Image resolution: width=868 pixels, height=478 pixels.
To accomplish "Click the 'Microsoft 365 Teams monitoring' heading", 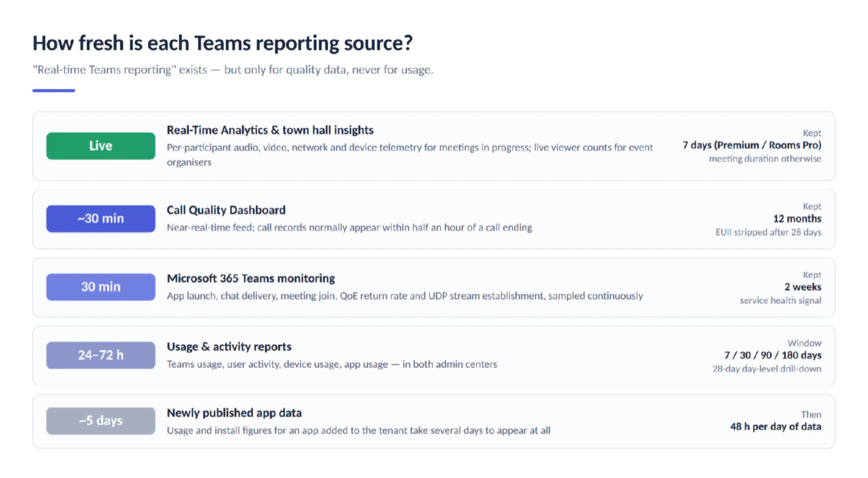I will click(x=251, y=278).
